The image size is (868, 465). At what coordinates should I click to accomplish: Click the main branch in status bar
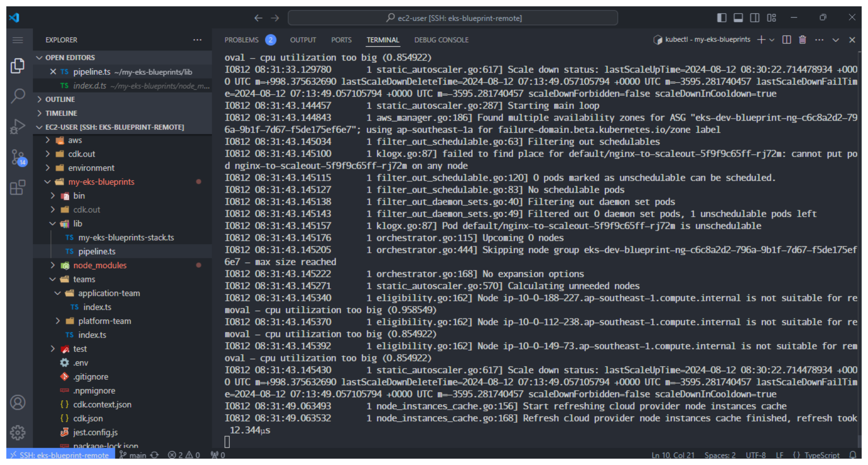134,455
